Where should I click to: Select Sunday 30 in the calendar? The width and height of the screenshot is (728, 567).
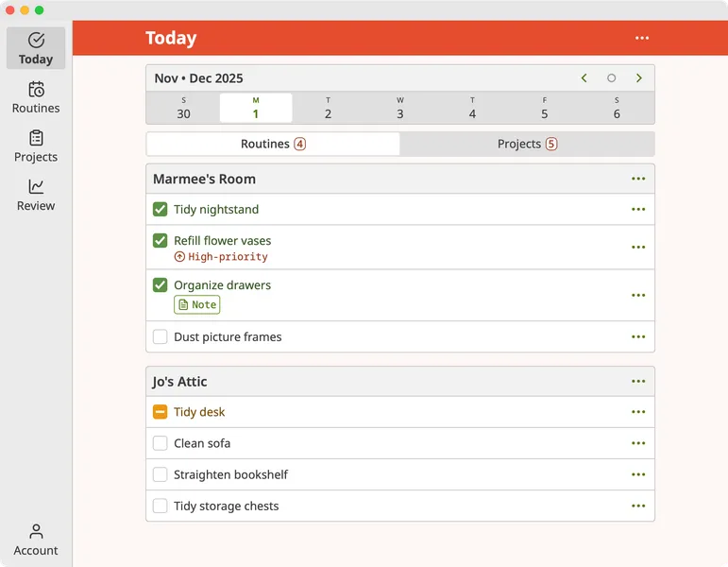pyautogui.click(x=183, y=109)
